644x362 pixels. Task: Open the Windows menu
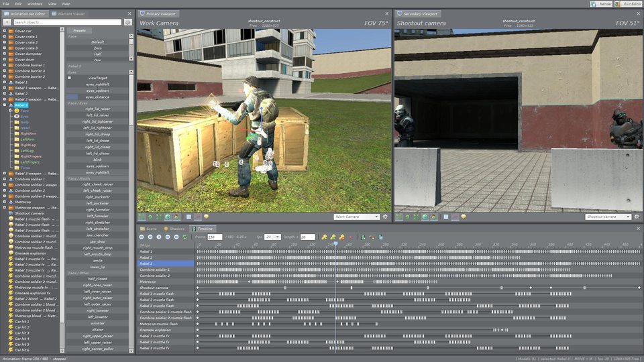(35, 4)
